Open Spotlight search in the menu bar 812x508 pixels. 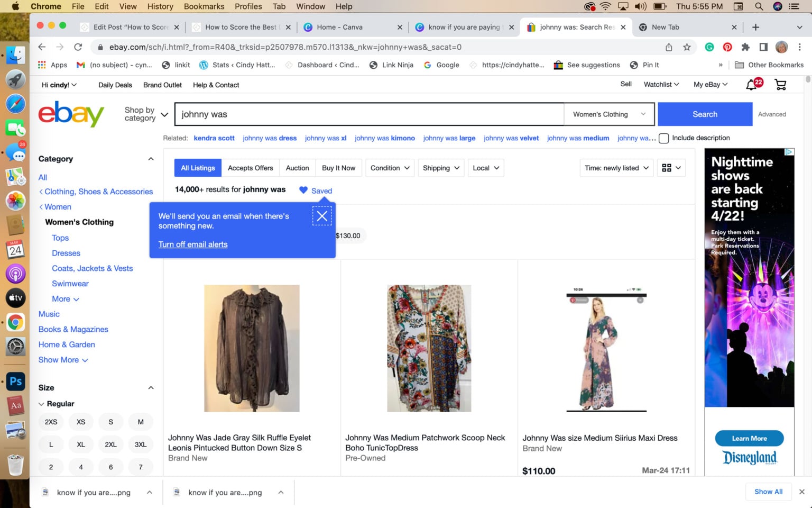pyautogui.click(x=759, y=6)
